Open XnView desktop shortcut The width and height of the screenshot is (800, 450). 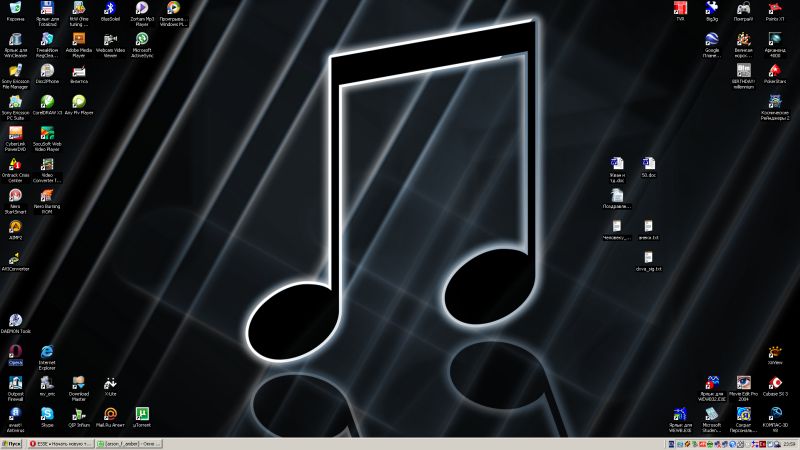coord(775,355)
